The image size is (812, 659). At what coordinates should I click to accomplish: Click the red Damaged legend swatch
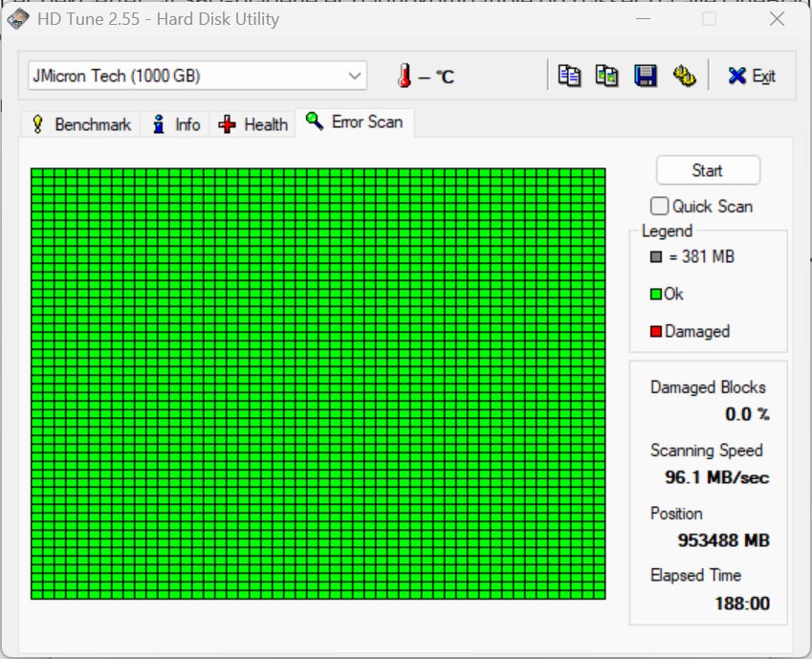coord(655,331)
